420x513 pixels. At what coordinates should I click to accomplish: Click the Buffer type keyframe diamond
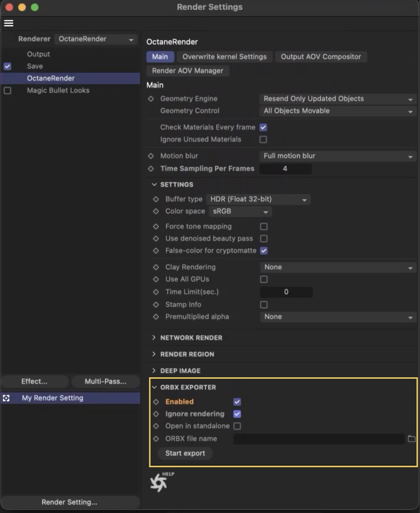(x=156, y=199)
